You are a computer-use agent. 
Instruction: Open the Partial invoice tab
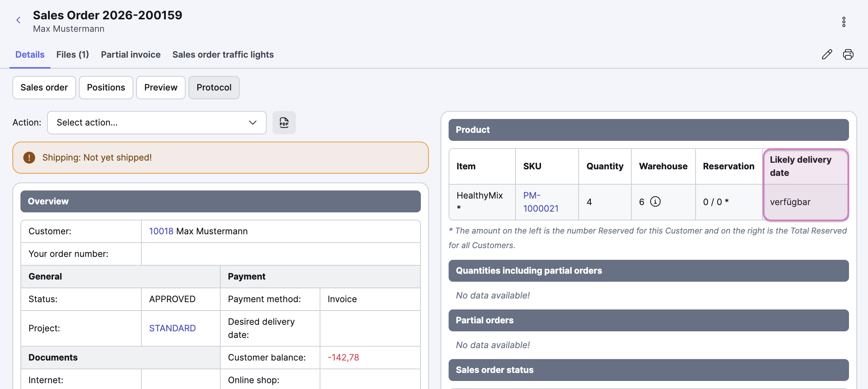[130, 54]
